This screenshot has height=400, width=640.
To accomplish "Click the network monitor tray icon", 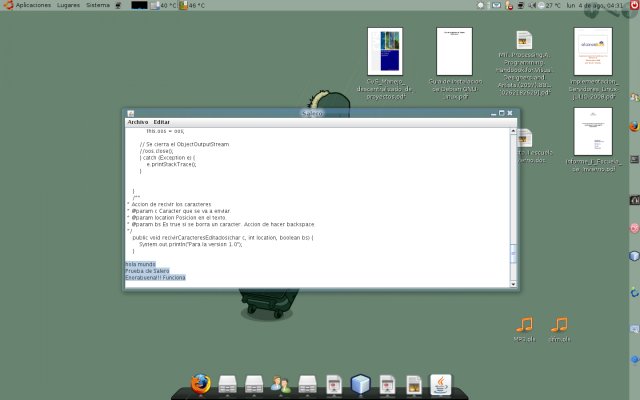I will click(x=520, y=5).
